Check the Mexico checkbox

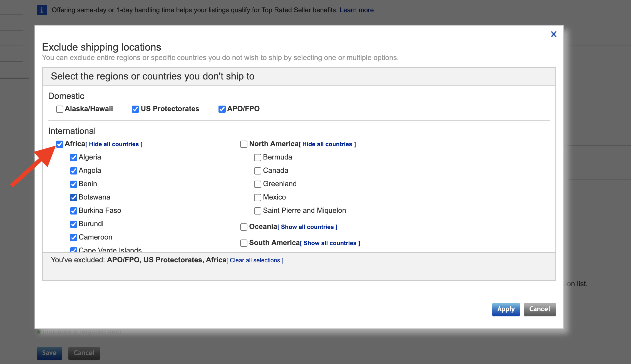pyautogui.click(x=258, y=198)
